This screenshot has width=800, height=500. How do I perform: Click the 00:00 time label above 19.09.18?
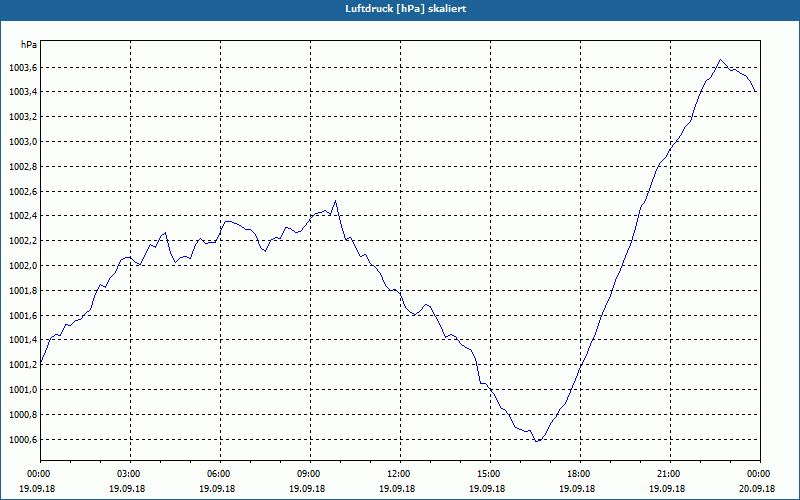tap(37, 473)
